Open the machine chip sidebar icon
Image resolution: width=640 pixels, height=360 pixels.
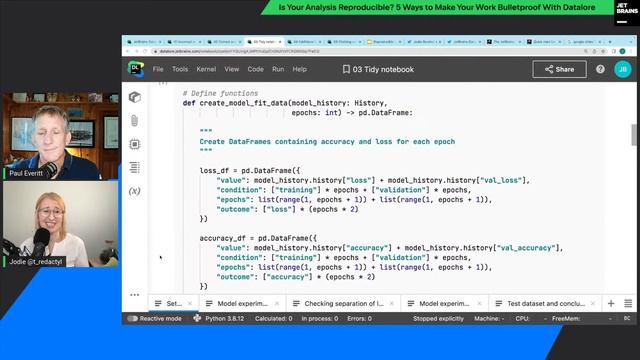pos(135,144)
